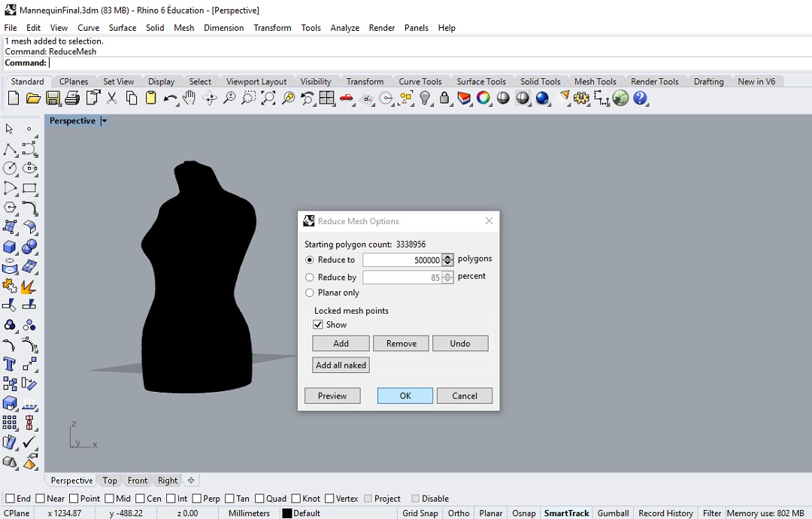The width and height of the screenshot is (812, 519).
Task: Increase the Reduce to polygon count stepper
Action: click(448, 256)
